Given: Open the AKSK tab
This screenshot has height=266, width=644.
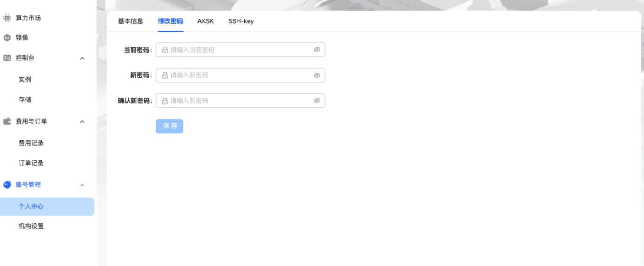Looking at the screenshot, I should (x=205, y=21).
